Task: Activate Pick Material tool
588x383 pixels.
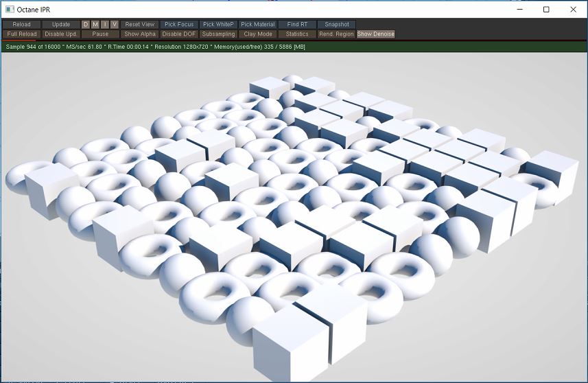Action: 258,25
